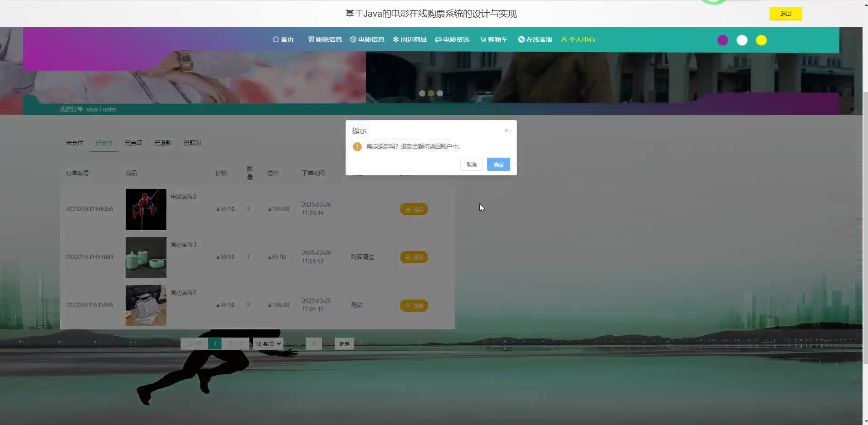Click the leftmost carousel indicator dot
The image size is (868, 425).
tap(422, 93)
